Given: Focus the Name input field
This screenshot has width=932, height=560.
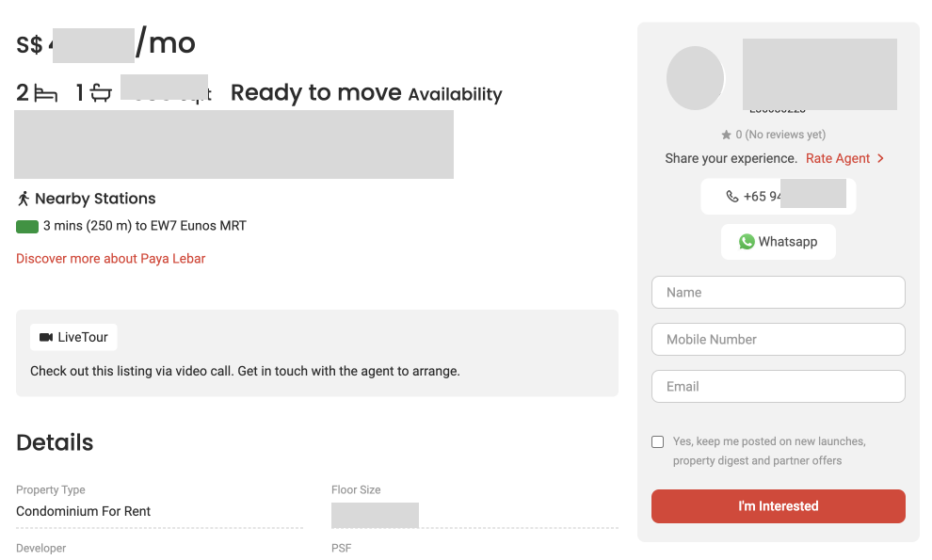Looking at the screenshot, I should (x=778, y=292).
